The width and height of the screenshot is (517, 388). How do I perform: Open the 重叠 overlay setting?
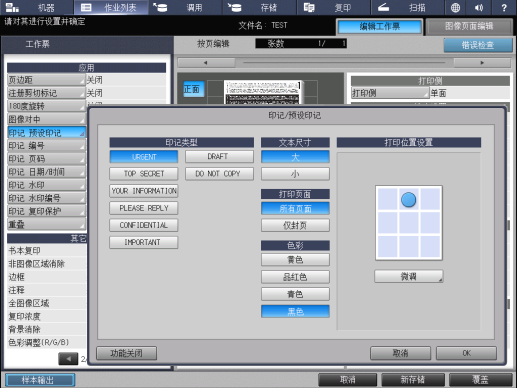click(46, 224)
